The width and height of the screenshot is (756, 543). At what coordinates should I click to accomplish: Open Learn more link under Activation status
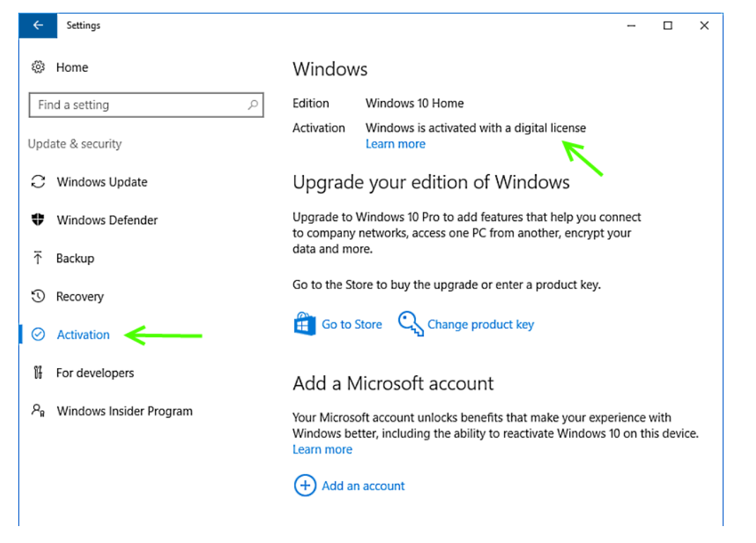tap(395, 144)
